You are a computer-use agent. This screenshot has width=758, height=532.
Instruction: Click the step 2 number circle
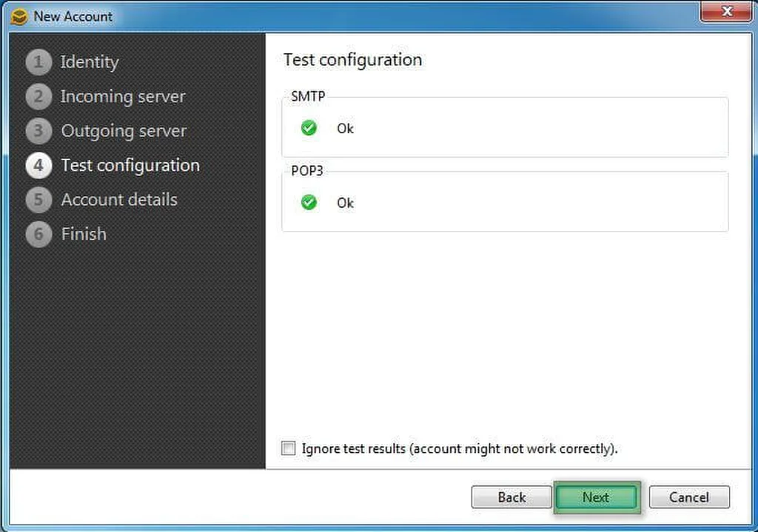click(38, 96)
